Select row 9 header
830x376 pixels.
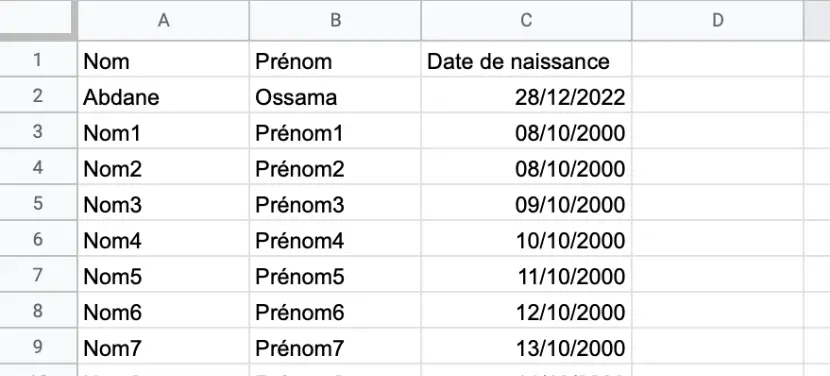38,346
